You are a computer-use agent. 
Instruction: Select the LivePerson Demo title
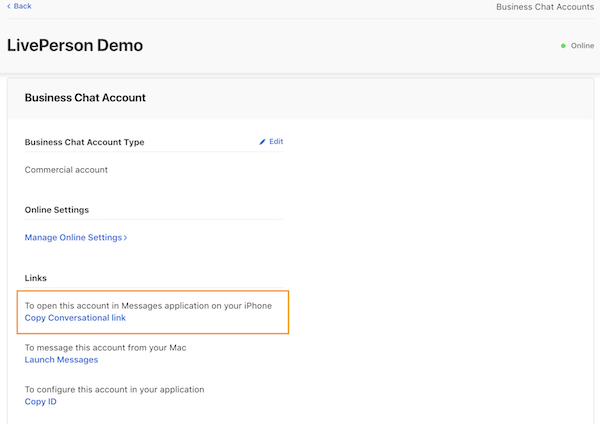tap(75, 45)
